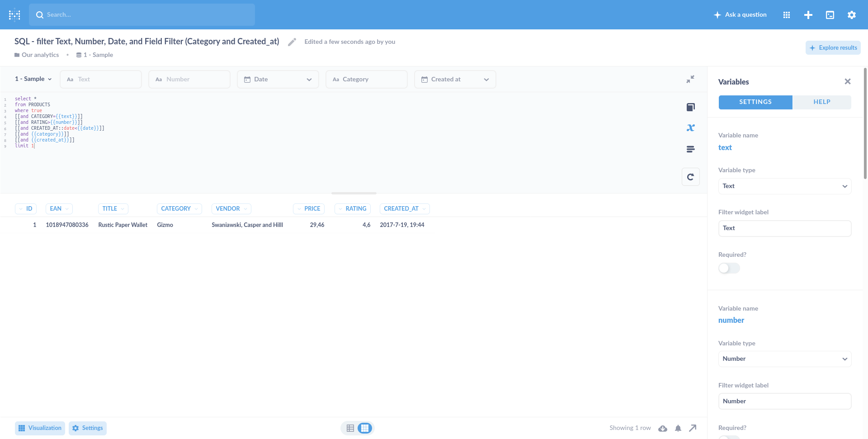Open the Visualization button at bottom
This screenshot has width=868, height=439.
point(40,428)
